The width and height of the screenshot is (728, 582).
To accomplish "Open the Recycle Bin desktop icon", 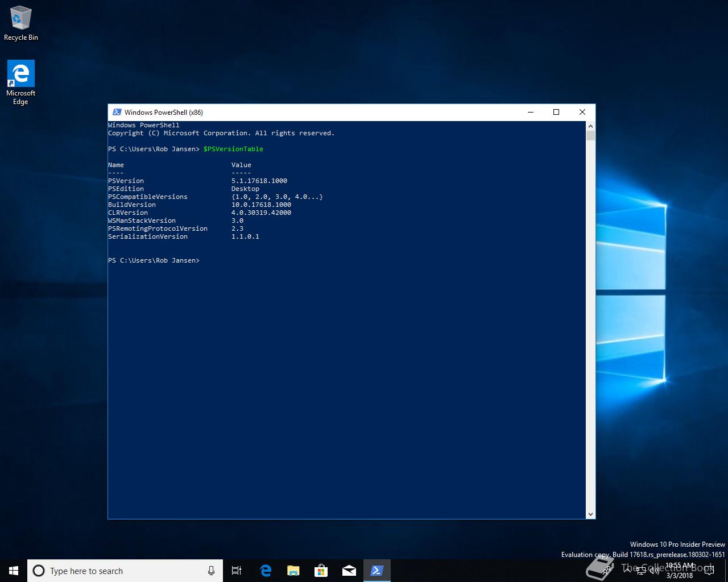I will pyautogui.click(x=20, y=23).
